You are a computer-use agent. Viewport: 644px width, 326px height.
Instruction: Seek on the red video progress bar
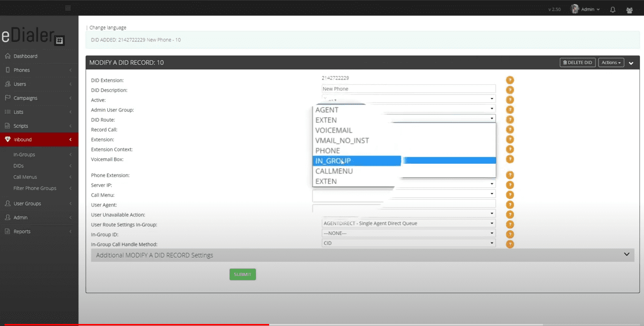(x=137, y=324)
